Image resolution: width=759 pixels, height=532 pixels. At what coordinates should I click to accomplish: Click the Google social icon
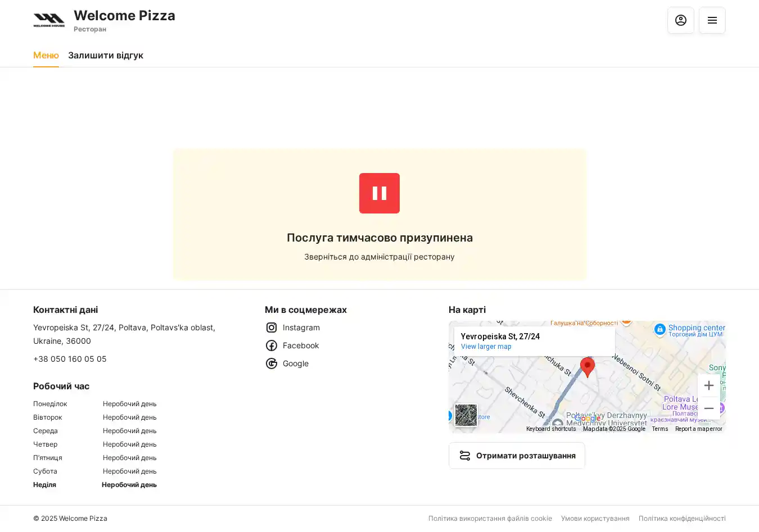272,363
